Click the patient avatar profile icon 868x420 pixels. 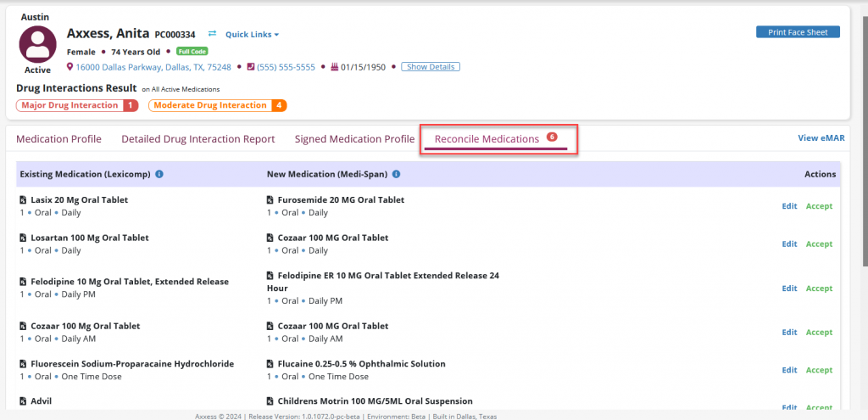pyautogui.click(x=37, y=44)
